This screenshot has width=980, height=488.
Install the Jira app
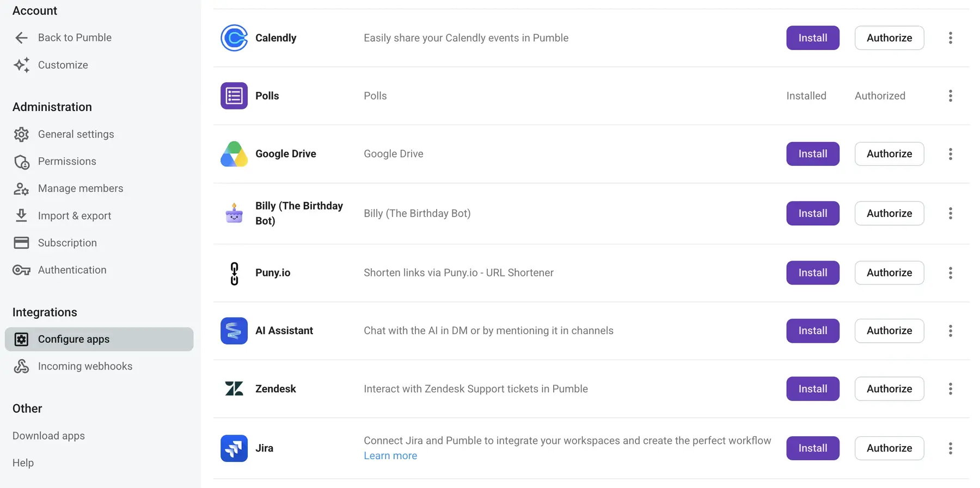pyautogui.click(x=813, y=448)
